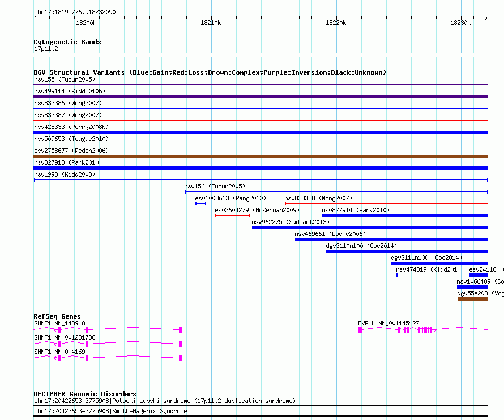Click the nsv469661 (Locke2006) label
504x420 pixels.
coord(330,234)
